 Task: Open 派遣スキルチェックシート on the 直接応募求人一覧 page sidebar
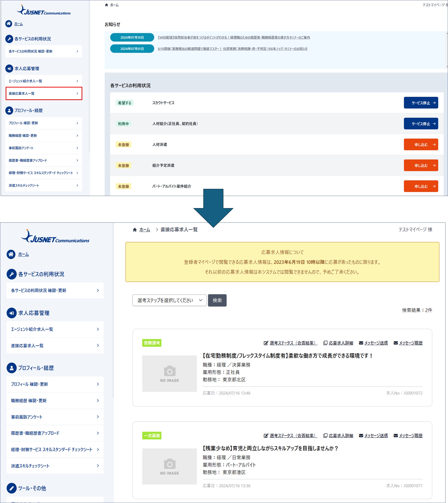[55, 466]
